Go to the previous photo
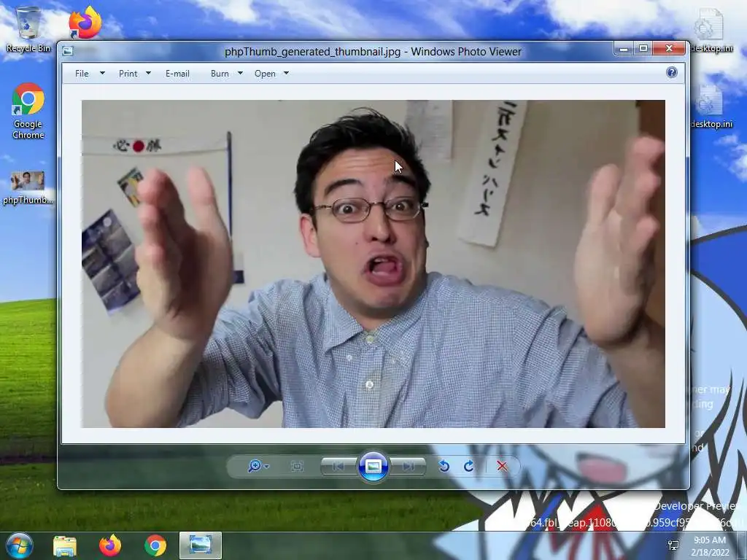The height and width of the screenshot is (560, 747). click(x=338, y=466)
